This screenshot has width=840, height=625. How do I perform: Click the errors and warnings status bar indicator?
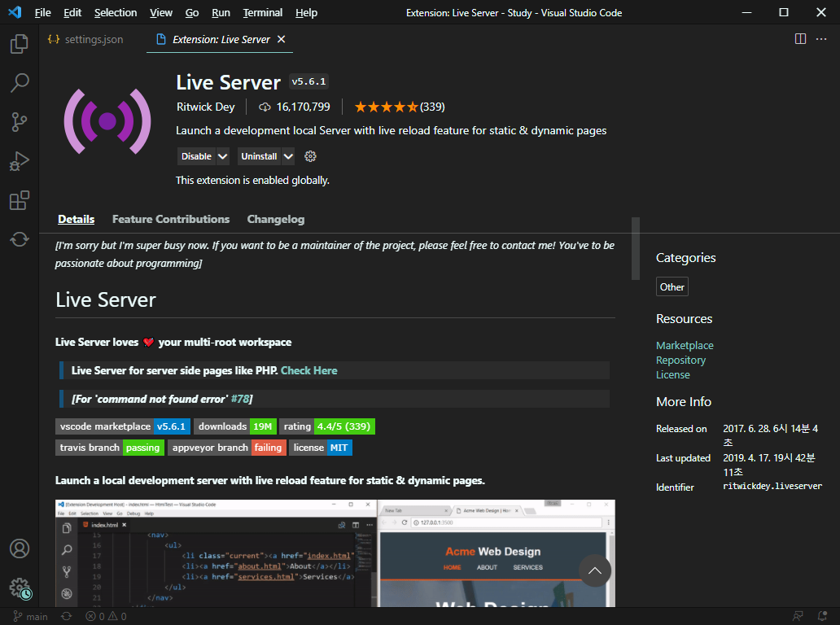pyautogui.click(x=104, y=617)
